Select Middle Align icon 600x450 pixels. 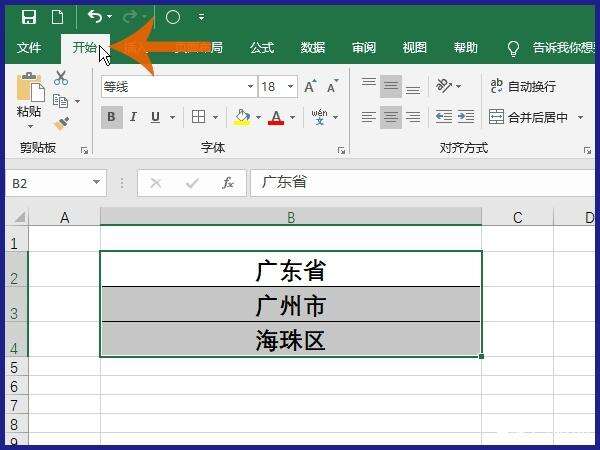(x=391, y=86)
